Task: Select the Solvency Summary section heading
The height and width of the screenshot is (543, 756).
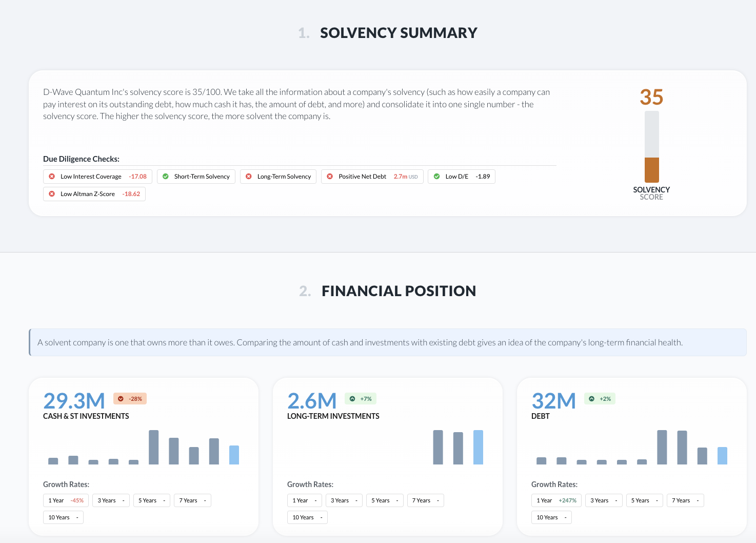Action: [399, 32]
